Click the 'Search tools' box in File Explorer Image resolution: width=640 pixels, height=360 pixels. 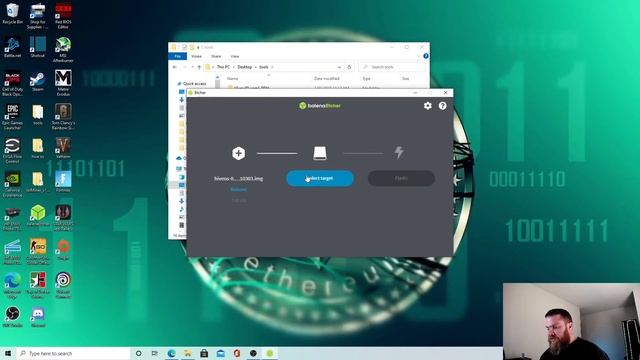pos(392,67)
